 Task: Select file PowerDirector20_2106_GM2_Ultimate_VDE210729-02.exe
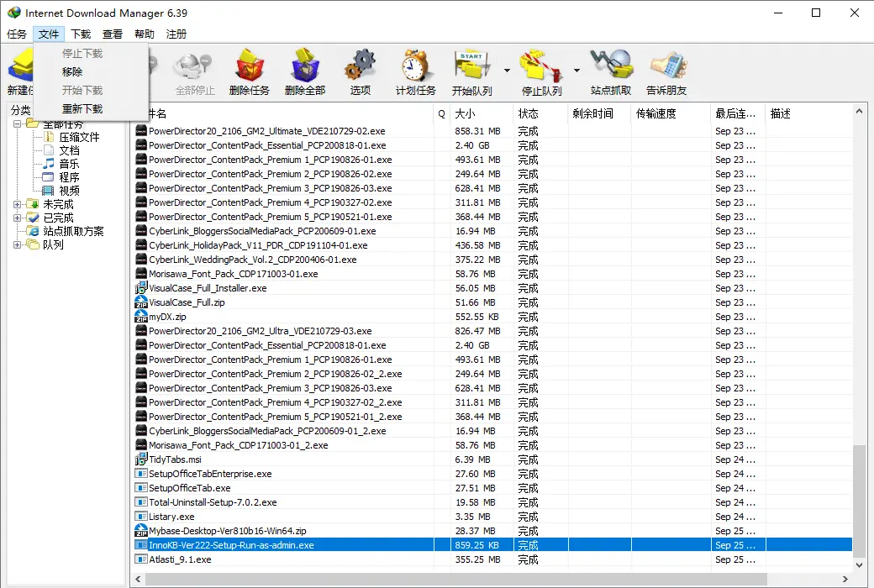click(267, 131)
